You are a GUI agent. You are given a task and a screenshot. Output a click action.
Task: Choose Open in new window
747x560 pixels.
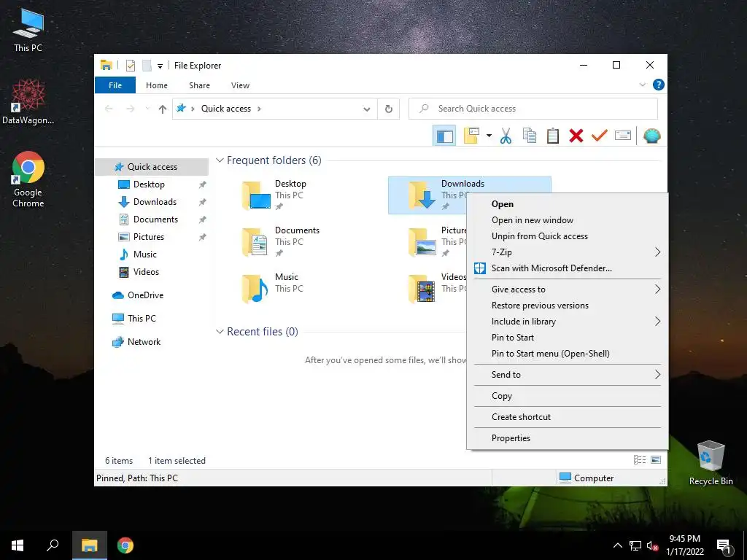coord(568,220)
